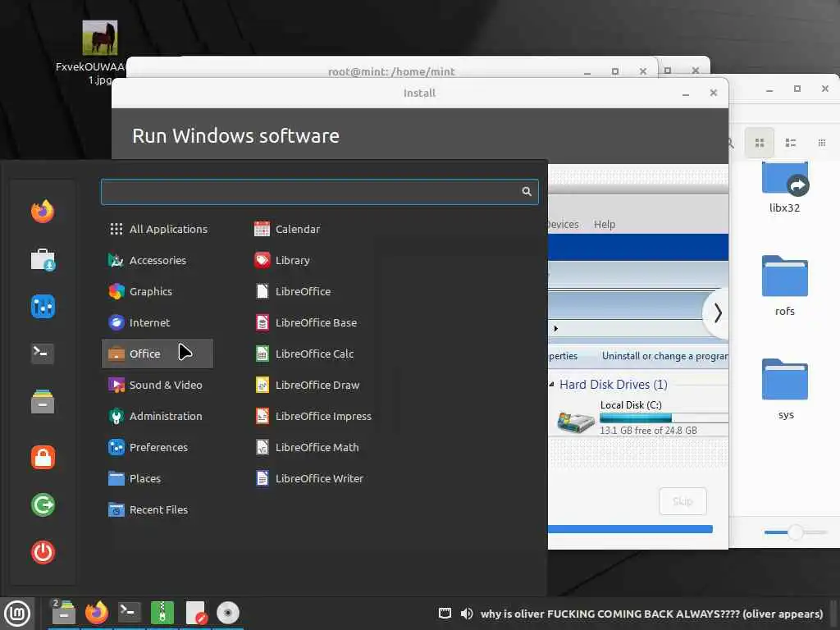
Task: Click the Log Out icon
Action: pyautogui.click(x=43, y=504)
